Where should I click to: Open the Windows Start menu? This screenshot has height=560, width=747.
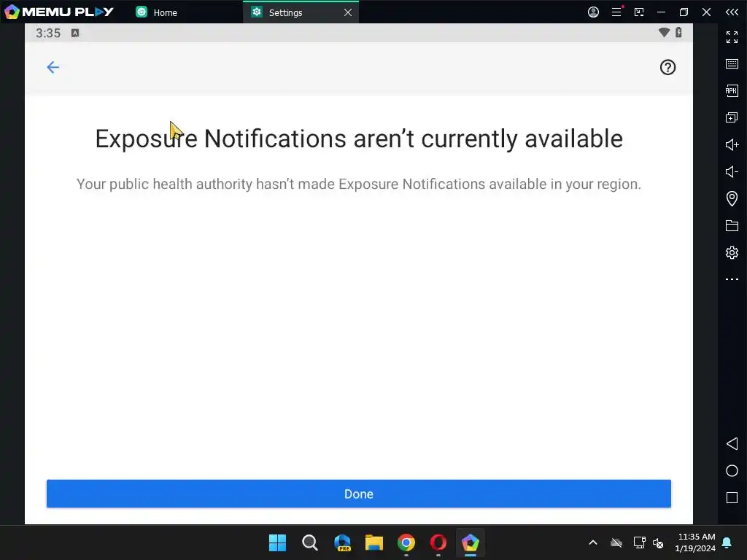tap(277, 542)
